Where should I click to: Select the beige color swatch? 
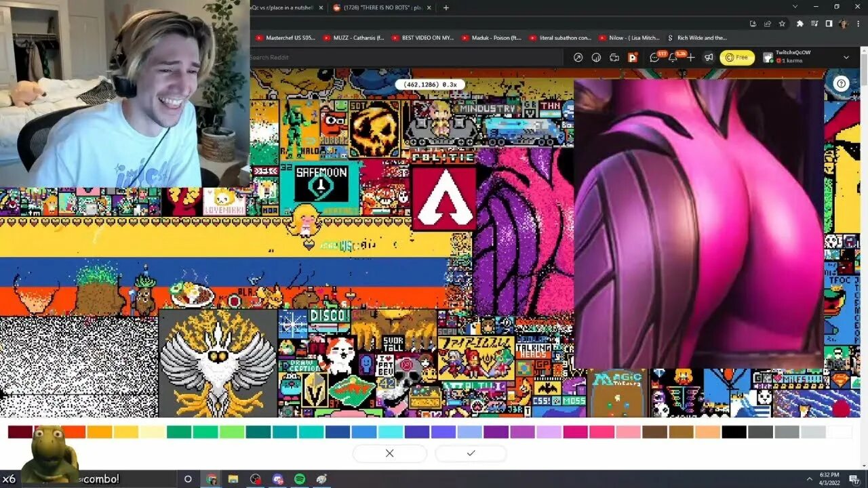(x=707, y=432)
